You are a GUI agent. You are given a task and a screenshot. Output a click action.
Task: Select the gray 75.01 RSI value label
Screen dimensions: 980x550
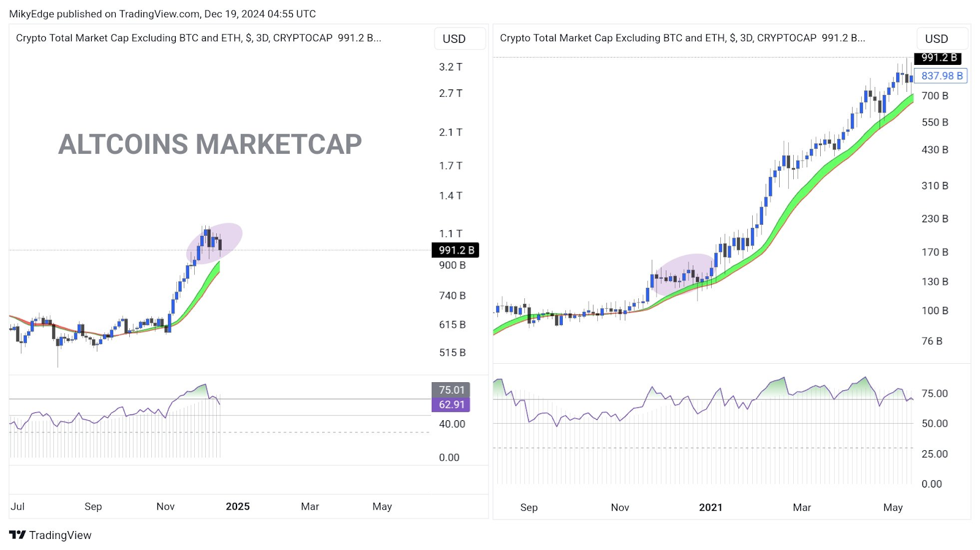pos(451,390)
